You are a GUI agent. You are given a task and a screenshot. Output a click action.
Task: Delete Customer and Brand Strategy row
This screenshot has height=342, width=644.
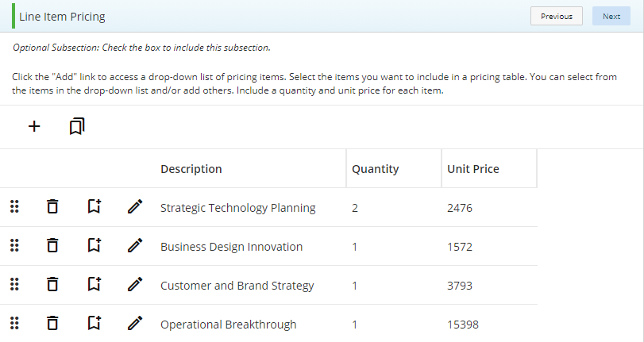pos(52,284)
